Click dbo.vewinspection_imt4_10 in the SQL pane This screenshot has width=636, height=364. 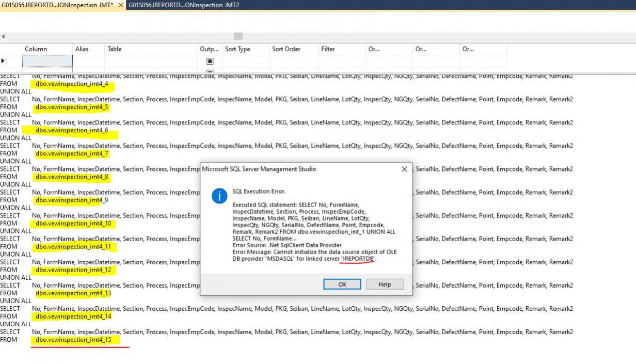[x=73, y=223]
